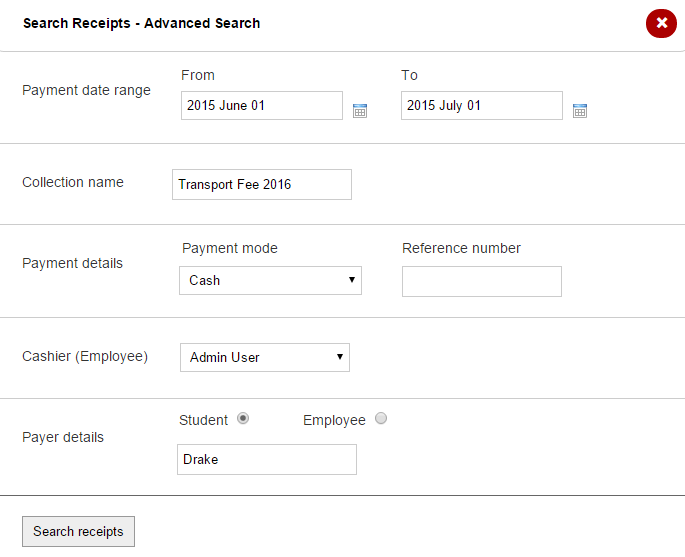
Task: Open the To date calendar picker
Action: [x=580, y=111]
